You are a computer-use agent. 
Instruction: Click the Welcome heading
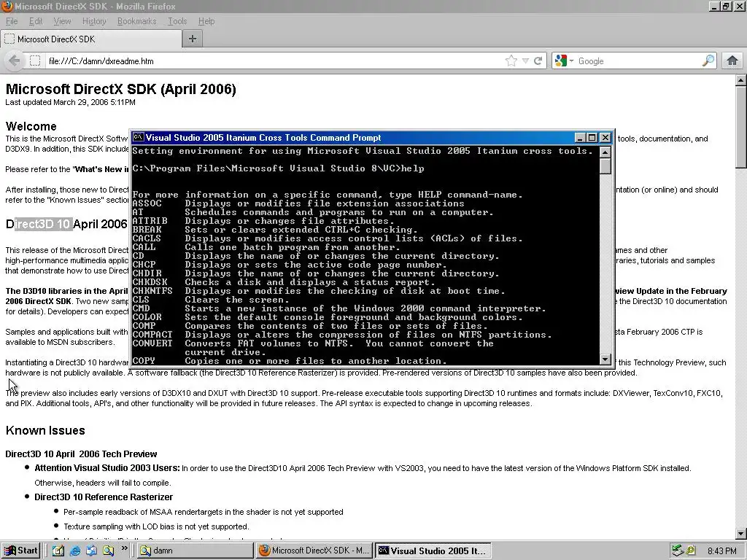[31, 126]
